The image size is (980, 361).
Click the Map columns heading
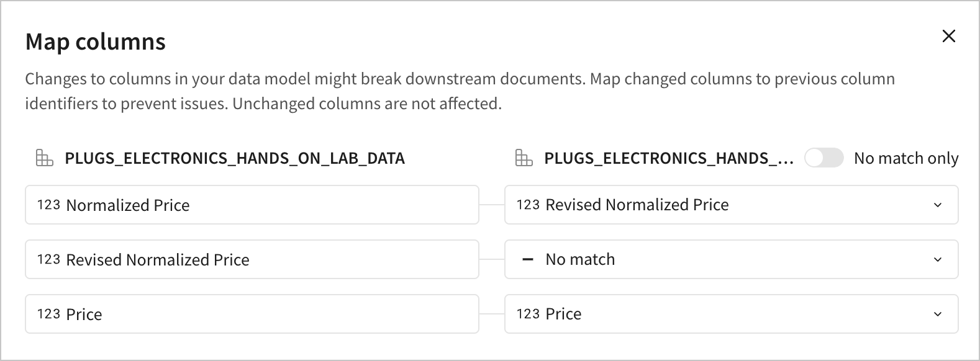click(96, 42)
